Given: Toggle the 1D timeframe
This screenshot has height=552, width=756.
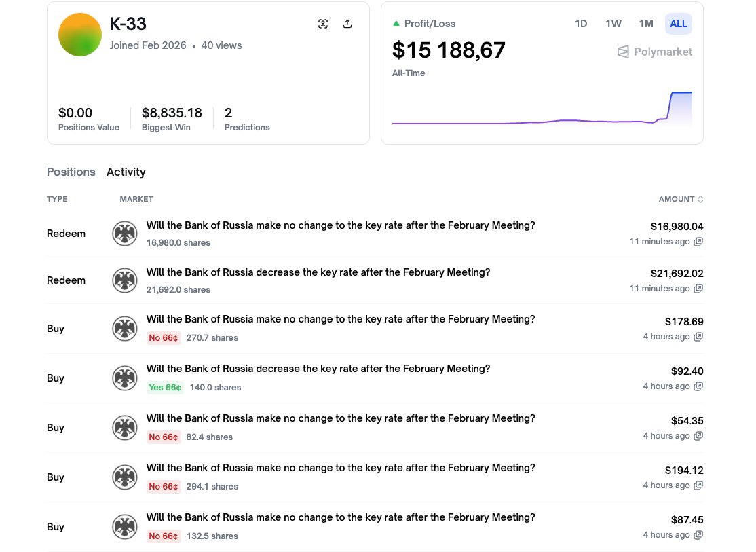Looking at the screenshot, I should [581, 23].
